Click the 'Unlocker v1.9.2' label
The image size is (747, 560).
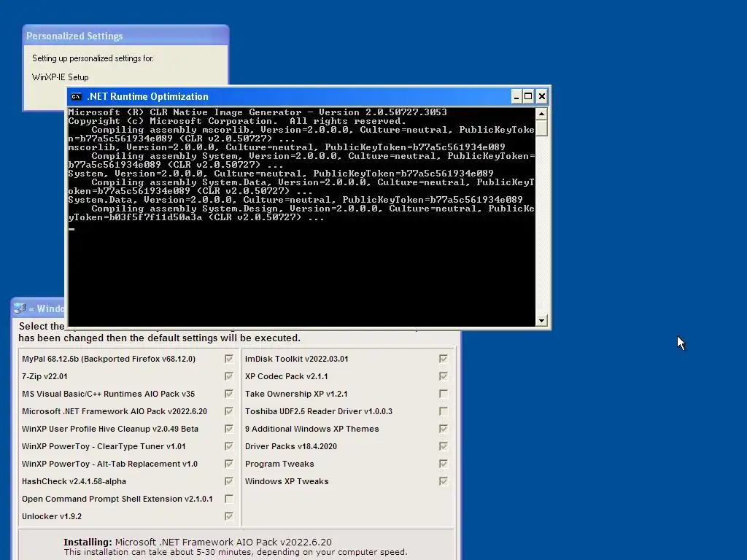point(52,516)
